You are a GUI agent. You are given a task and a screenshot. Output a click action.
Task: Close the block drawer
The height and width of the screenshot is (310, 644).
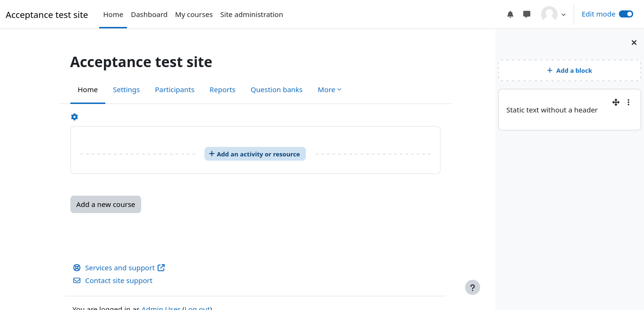point(634,43)
